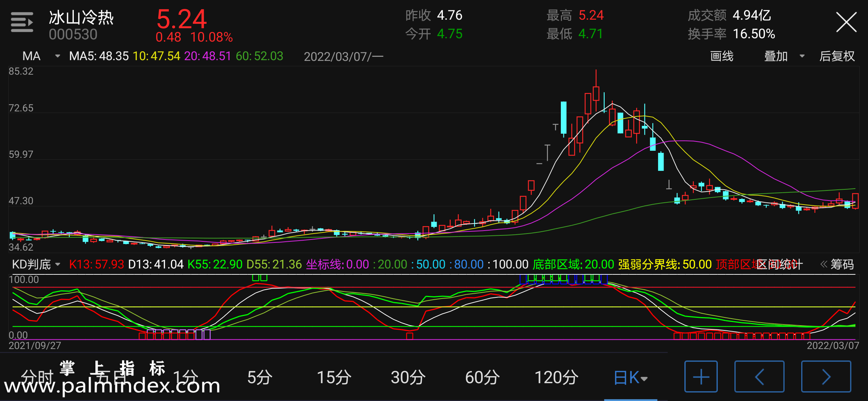Click the stock name 冰山冷热
868x401 pixels.
tap(81, 17)
